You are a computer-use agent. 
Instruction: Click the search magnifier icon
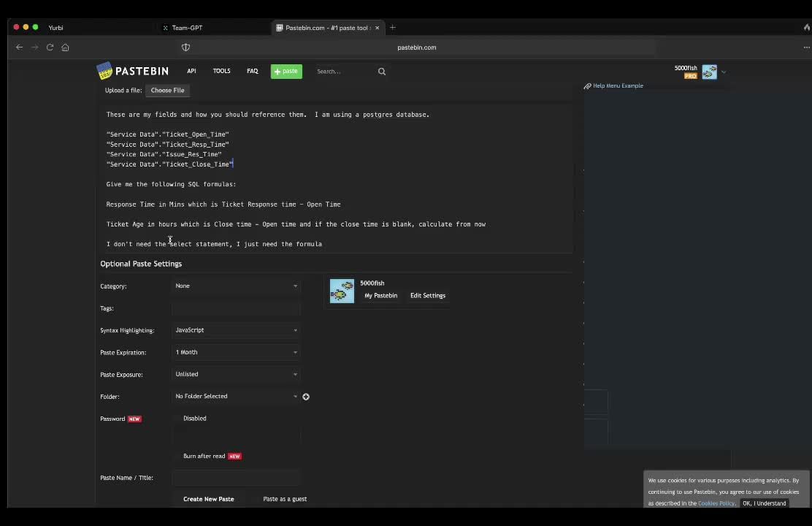[381, 72]
